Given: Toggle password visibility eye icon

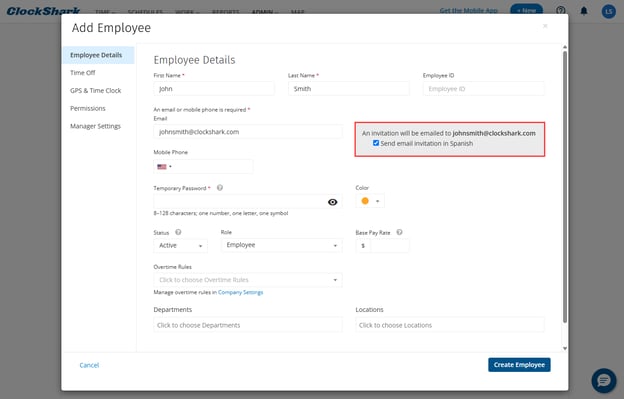Looking at the screenshot, I should click(x=332, y=202).
